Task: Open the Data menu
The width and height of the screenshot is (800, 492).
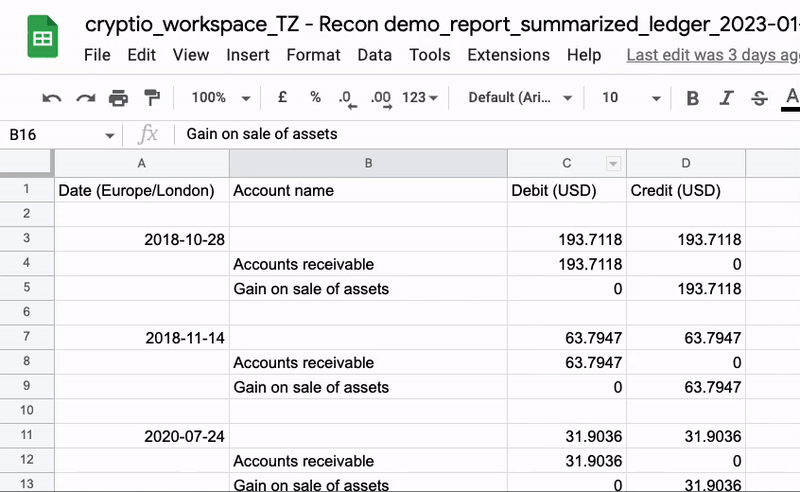Action: tap(374, 55)
